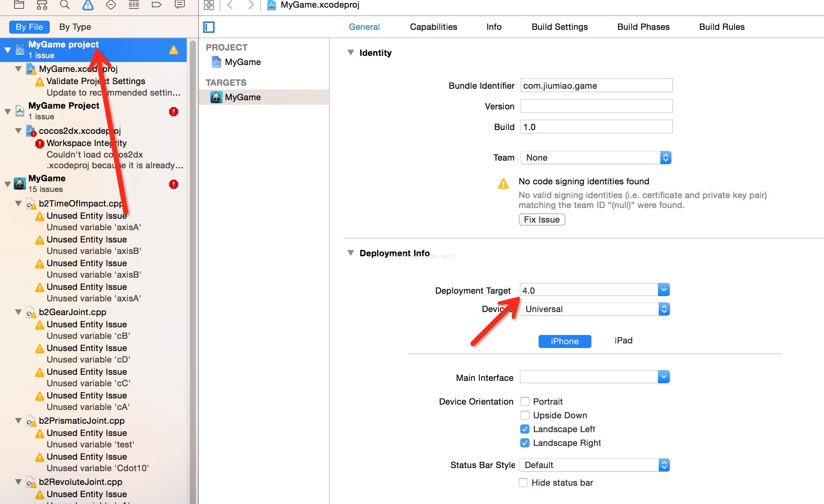Click the Validate Project Settings warning icon

[40, 82]
